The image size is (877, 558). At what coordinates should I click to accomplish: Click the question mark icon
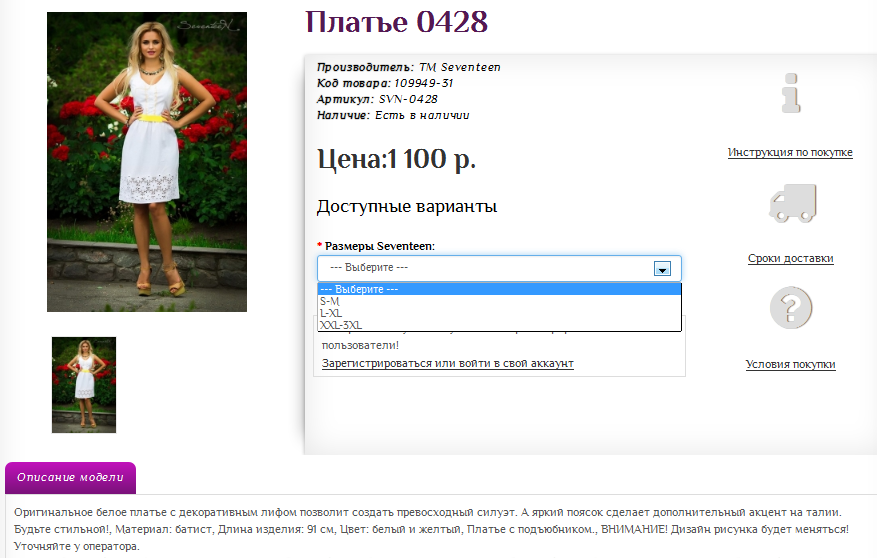point(791,308)
